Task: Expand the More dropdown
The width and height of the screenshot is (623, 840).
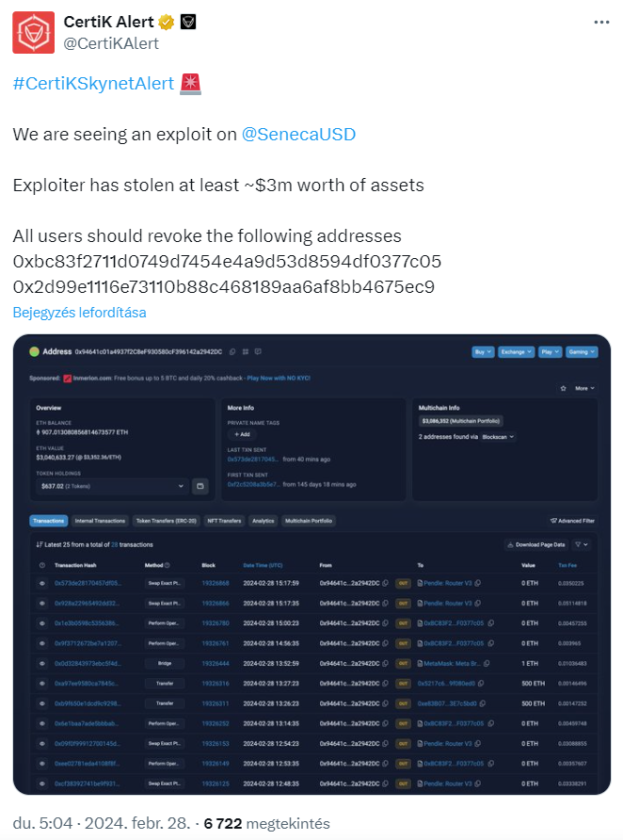Action: click(x=584, y=388)
